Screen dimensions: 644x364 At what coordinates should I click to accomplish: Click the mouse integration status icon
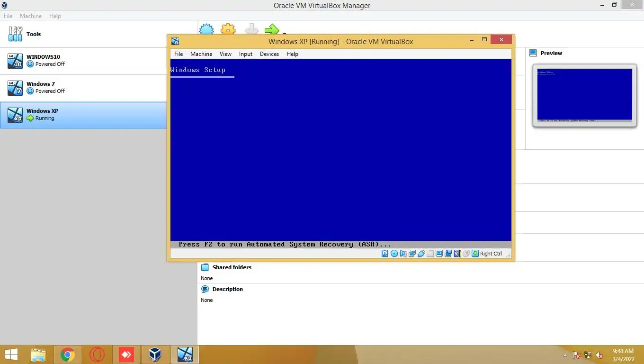click(466, 254)
